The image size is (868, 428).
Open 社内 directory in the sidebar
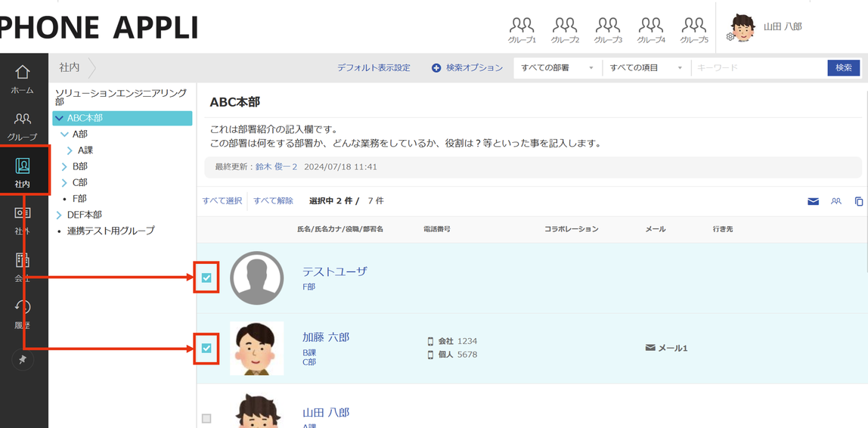23,172
